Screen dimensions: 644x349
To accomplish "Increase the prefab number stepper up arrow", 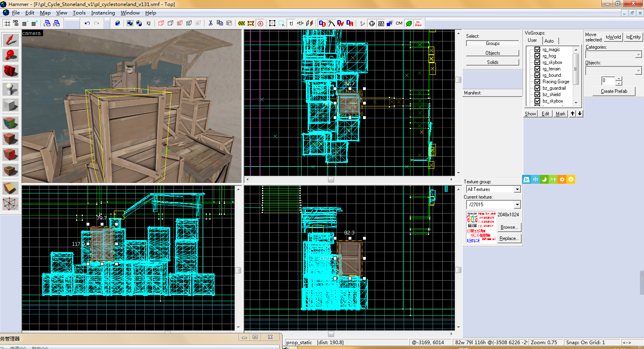I will (619, 78).
